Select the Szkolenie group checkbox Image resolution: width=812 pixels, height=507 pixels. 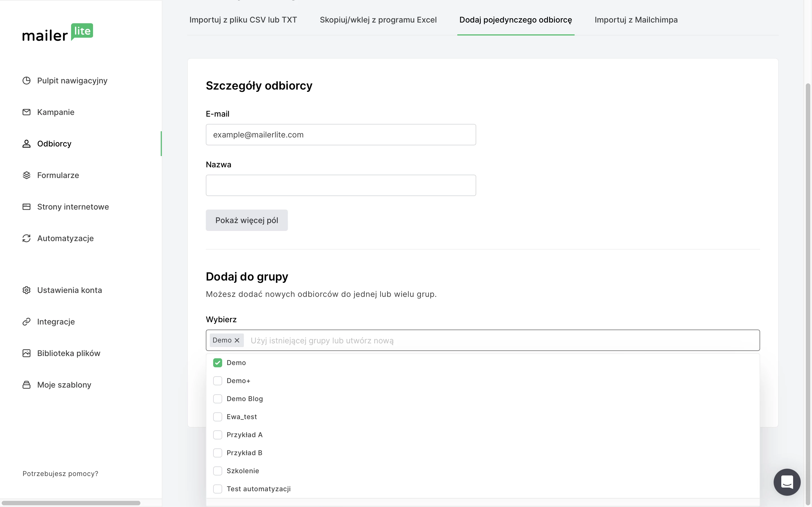[217, 471]
